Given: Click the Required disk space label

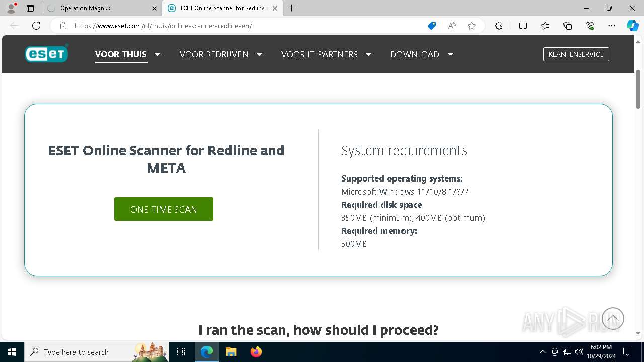Looking at the screenshot, I should coord(381,205).
